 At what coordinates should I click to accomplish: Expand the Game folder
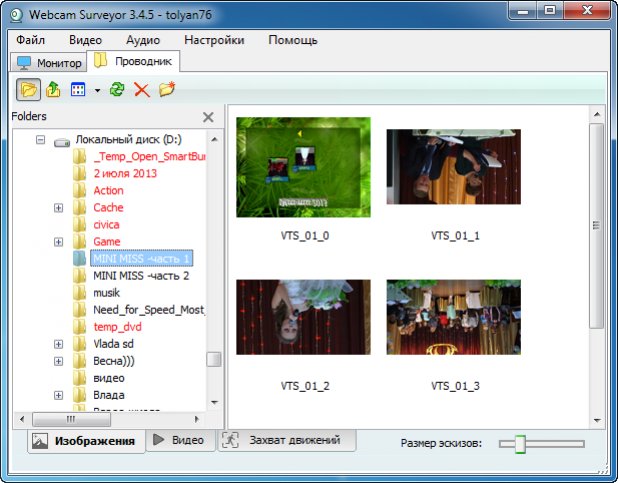58,242
